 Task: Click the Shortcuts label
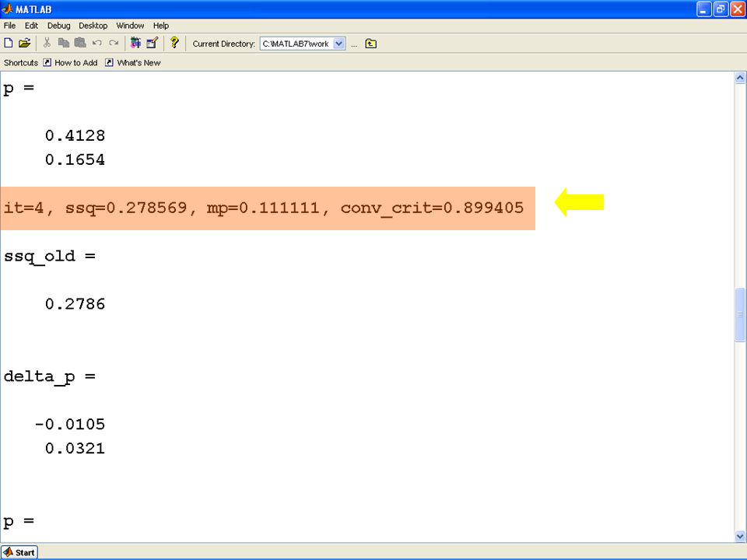21,63
